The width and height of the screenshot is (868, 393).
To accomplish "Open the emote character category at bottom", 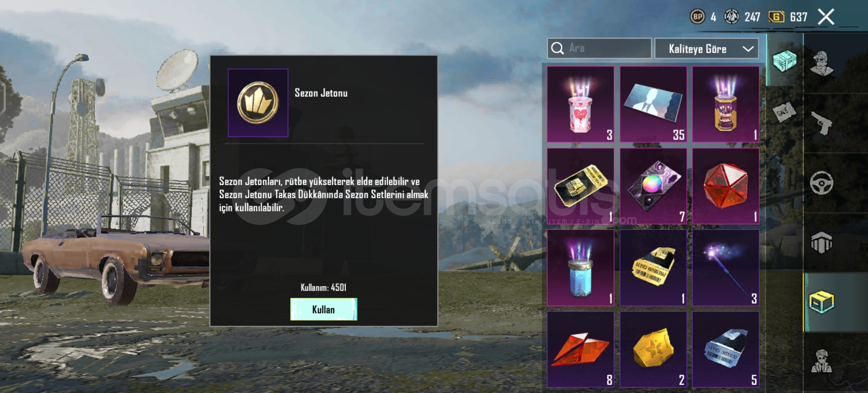I will [821, 361].
